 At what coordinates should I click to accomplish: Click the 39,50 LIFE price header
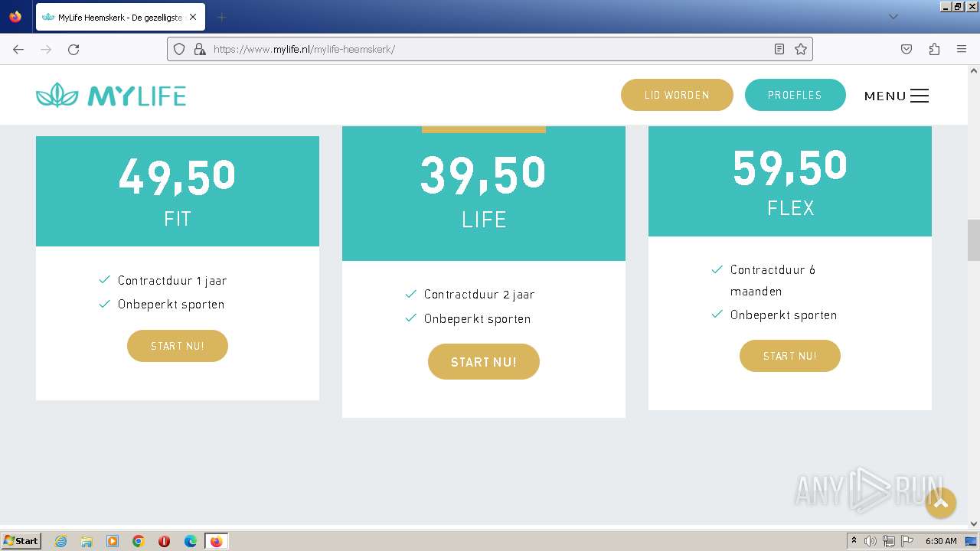point(484,194)
